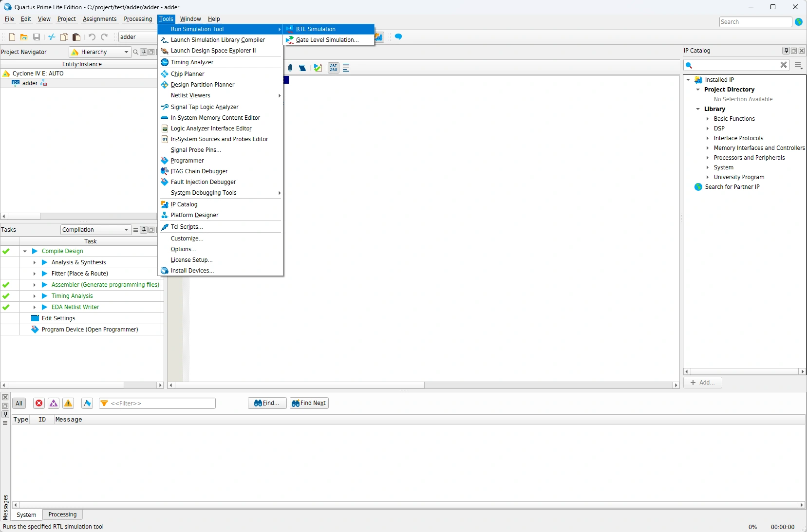The image size is (807, 532).
Task: Click the IP Catalog search globe icon
Action: pos(698,187)
